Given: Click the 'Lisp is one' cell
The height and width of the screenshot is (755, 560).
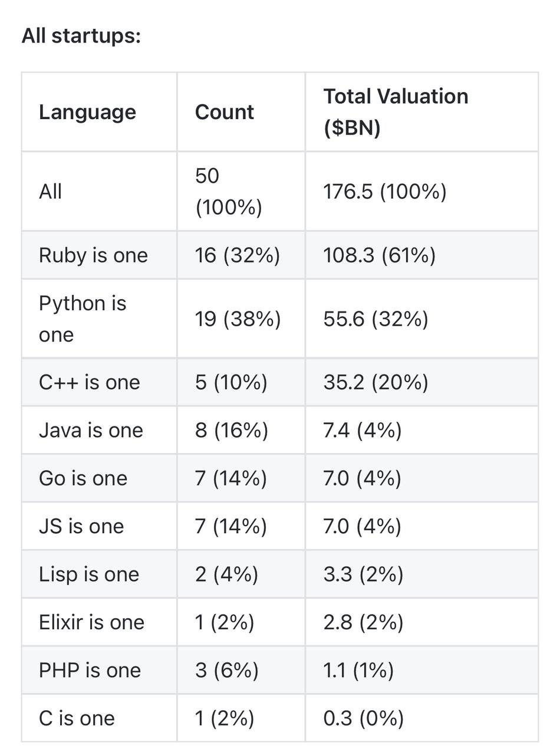Looking at the screenshot, I should click(89, 575).
